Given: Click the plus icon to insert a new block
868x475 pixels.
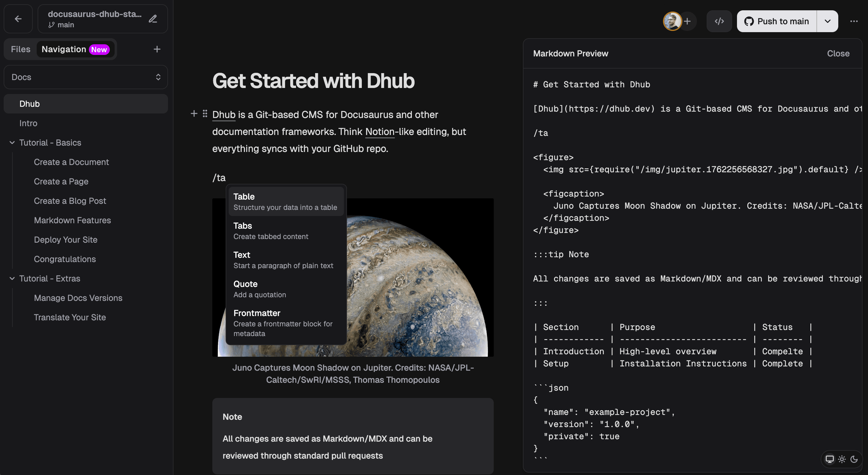Looking at the screenshot, I should coord(194,113).
